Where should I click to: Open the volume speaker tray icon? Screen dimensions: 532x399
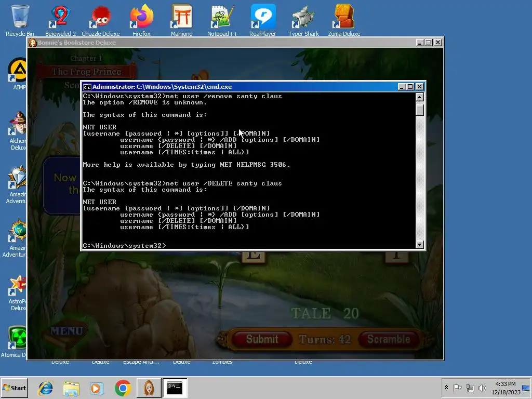click(482, 388)
